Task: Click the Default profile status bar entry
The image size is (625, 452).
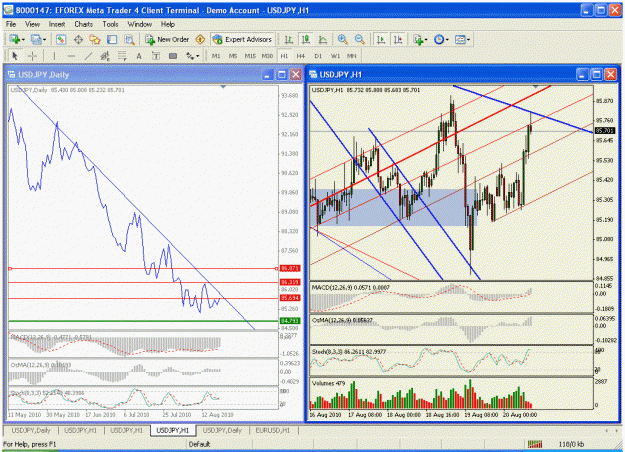Action: pos(199,444)
